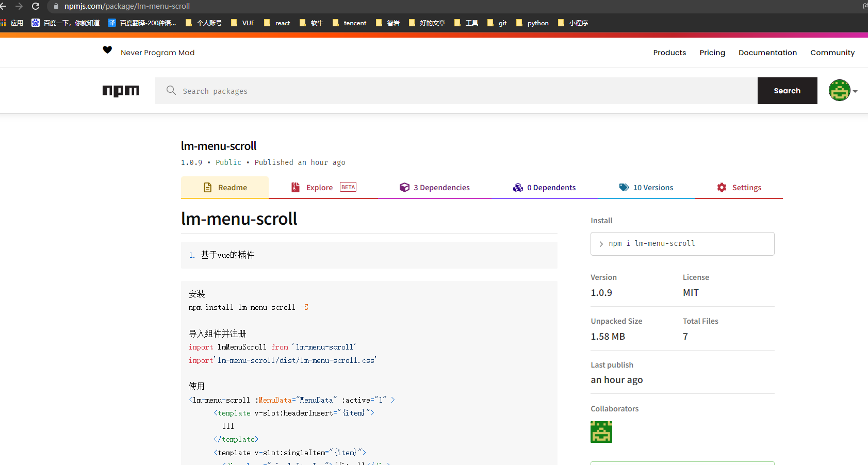Viewport: 868px width, 465px height.
Task: Open the user avatar menu
Action: coord(843,90)
